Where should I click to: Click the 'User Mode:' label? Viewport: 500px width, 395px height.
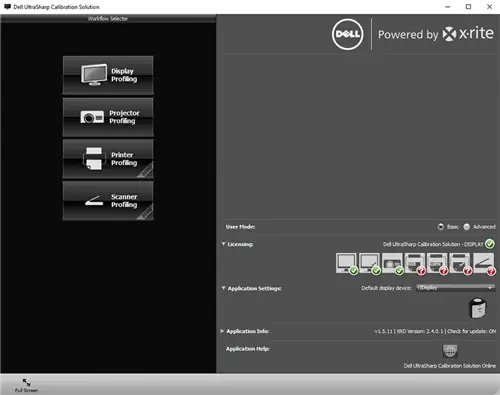tap(240, 227)
